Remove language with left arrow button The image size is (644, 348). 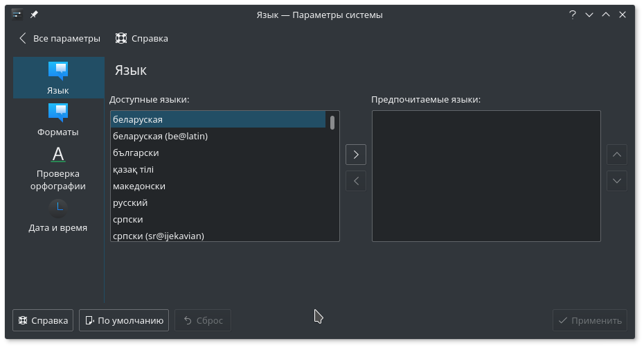click(x=356, y=181)
